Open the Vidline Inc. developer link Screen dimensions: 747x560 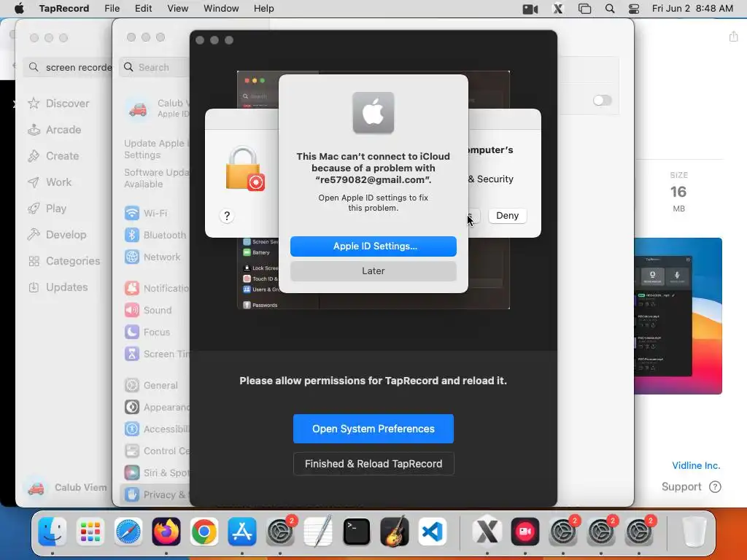click(695, 465)
